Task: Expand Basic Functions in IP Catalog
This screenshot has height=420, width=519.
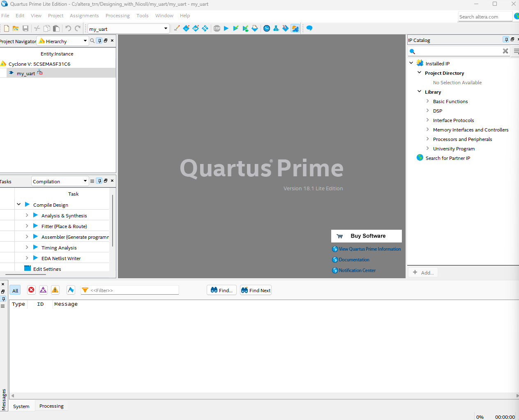Action: click(427, 101)
